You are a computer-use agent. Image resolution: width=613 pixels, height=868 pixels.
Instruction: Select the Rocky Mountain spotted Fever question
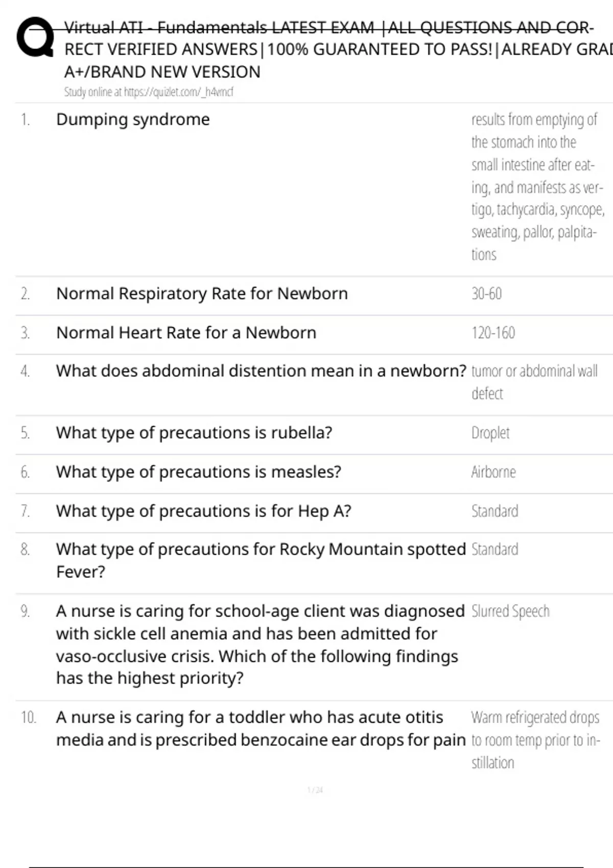pyautogui.click(x=261, y=560)
